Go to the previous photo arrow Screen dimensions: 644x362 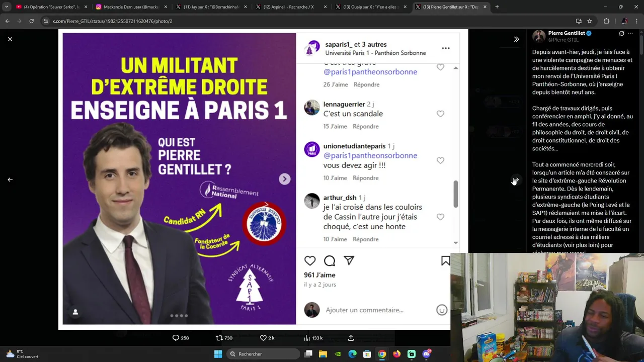10,179
